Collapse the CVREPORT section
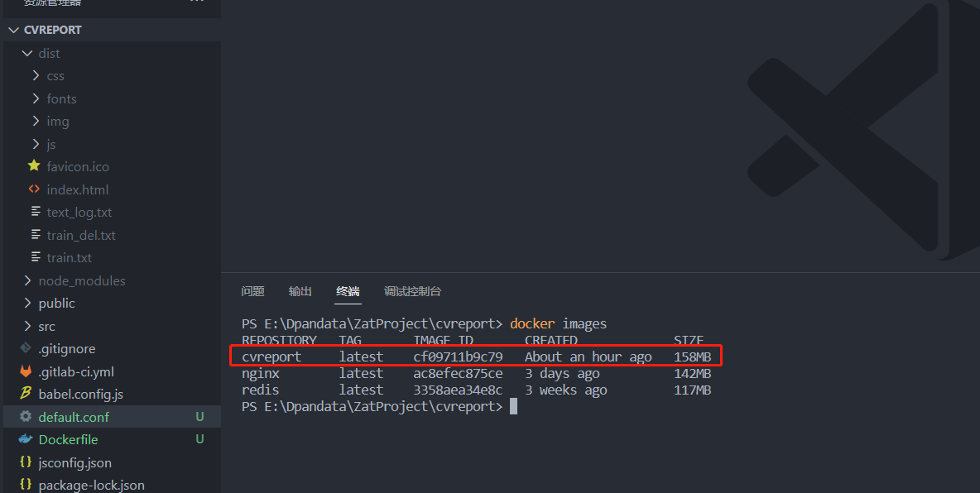 pyautogui.click(x=13, y=29)
